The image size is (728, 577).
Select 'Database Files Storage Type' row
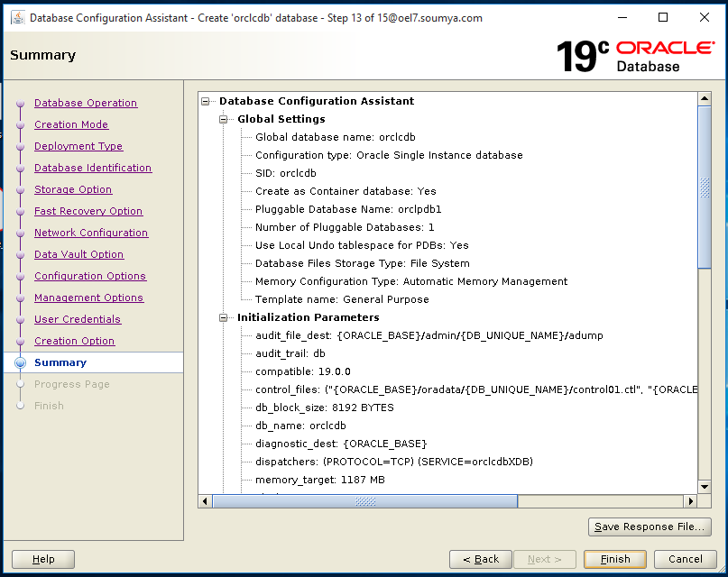(x=362, y=263)
